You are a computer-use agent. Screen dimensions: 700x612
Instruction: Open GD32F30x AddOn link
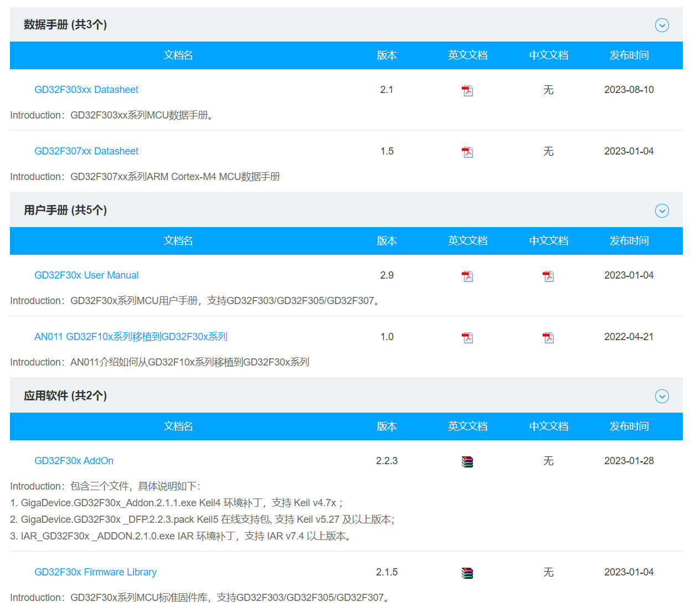74,461
